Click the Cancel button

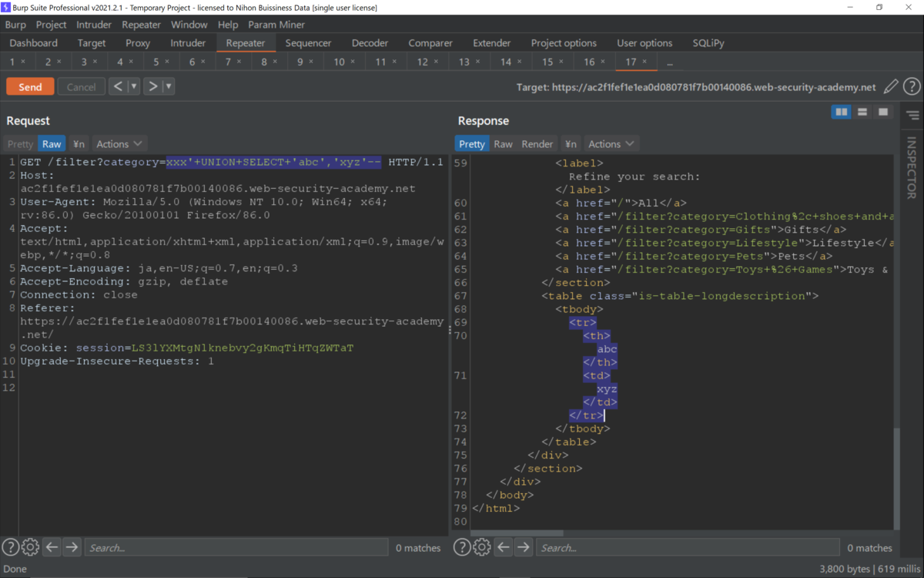81,86
